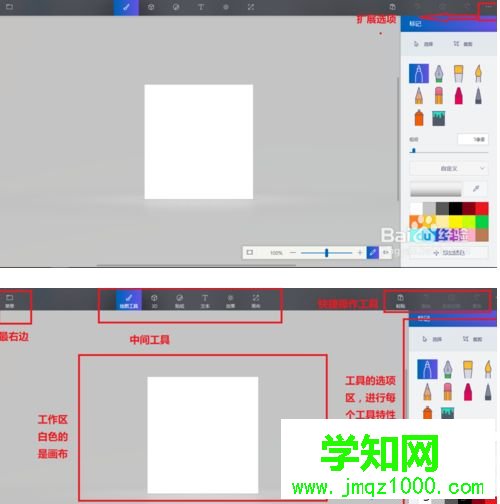
Task: Select 3D tab in lower screenshot toolbar
Action: point(154,301)
